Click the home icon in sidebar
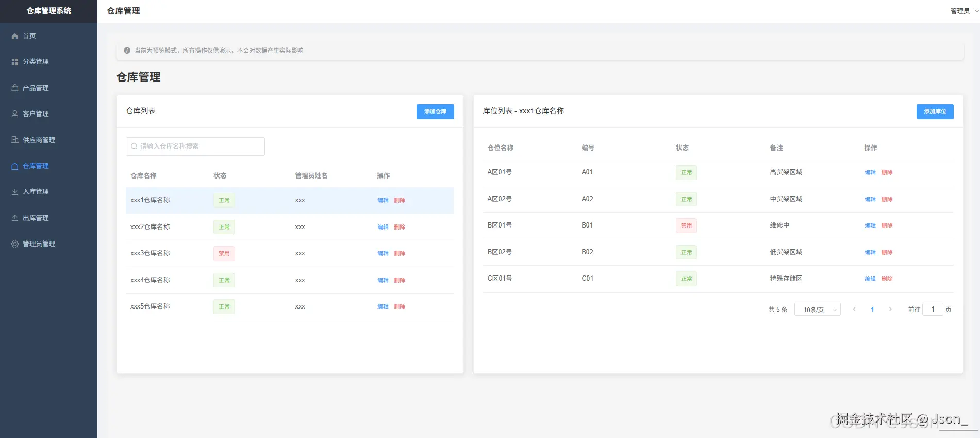Screen dimensions: 980x438 tap(15, 36)
